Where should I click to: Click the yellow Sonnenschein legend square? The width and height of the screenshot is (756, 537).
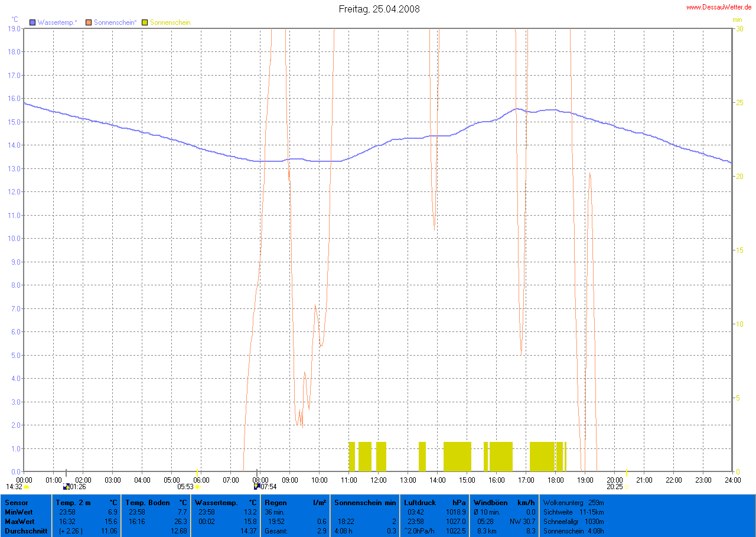coord(145,22)
